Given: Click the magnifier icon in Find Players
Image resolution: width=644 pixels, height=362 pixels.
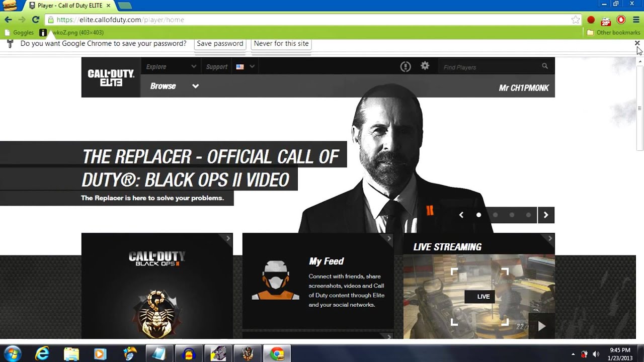Looking at the screenshot, I should pos(545,66).
